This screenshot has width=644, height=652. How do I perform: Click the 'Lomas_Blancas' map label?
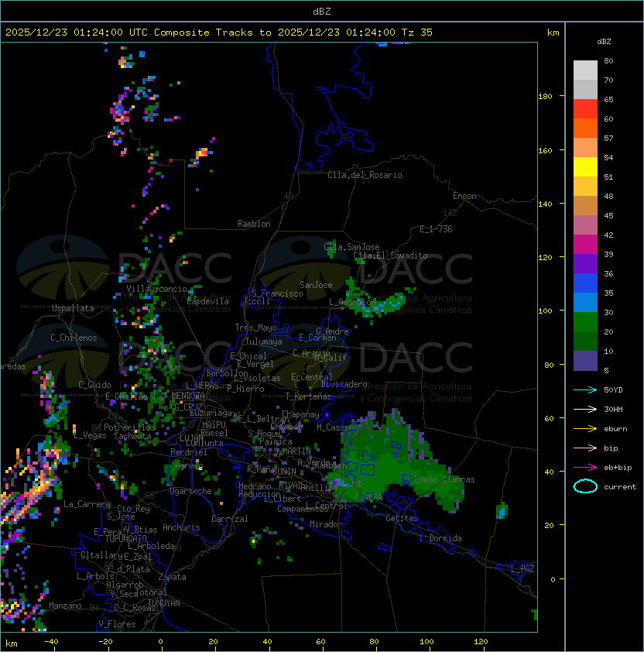pos(444,479)
